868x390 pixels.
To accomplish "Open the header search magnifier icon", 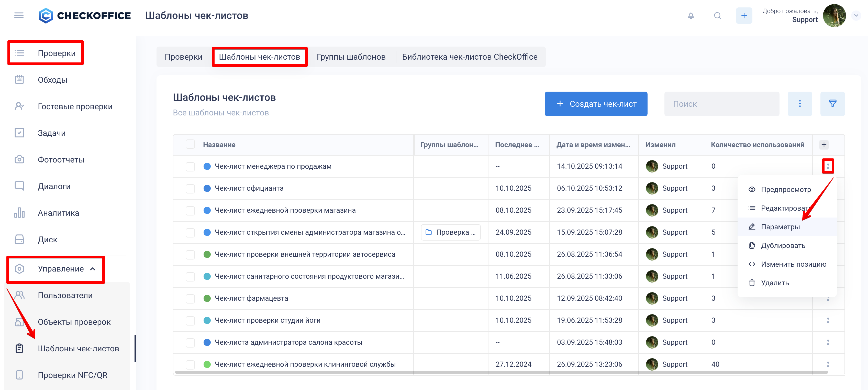I will click(717, 16).
